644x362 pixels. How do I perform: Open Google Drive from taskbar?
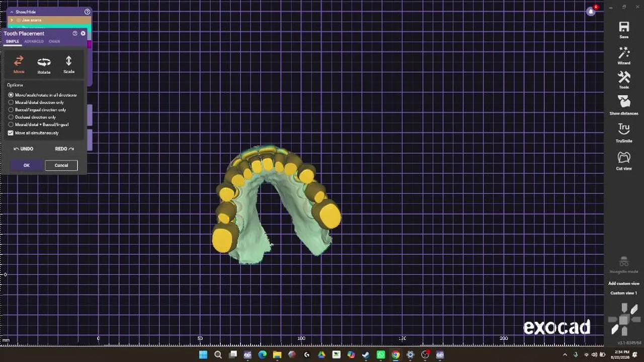point(321,355)
